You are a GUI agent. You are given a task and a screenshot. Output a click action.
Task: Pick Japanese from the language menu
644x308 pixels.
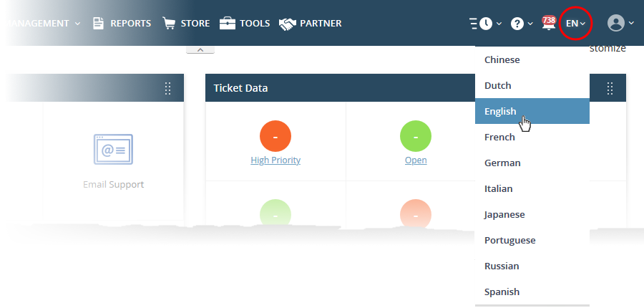tap(532, 214)
